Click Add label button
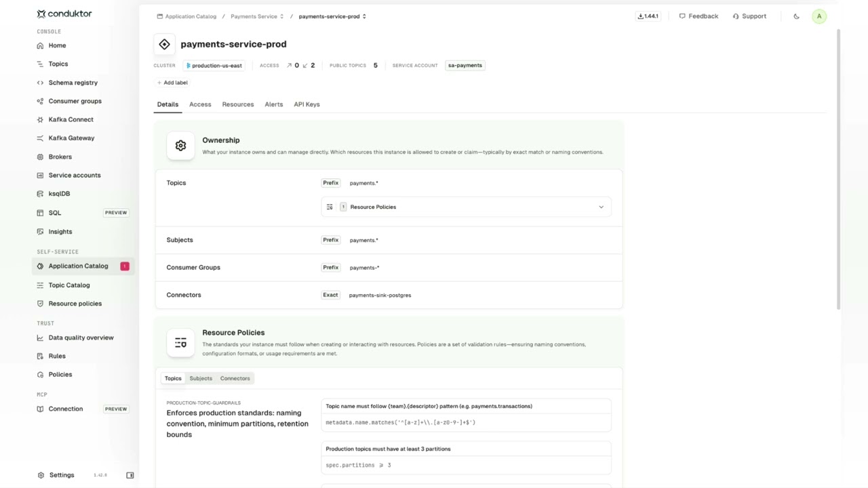The width and height of the screenshot is (868, 488). coord(172,83)
